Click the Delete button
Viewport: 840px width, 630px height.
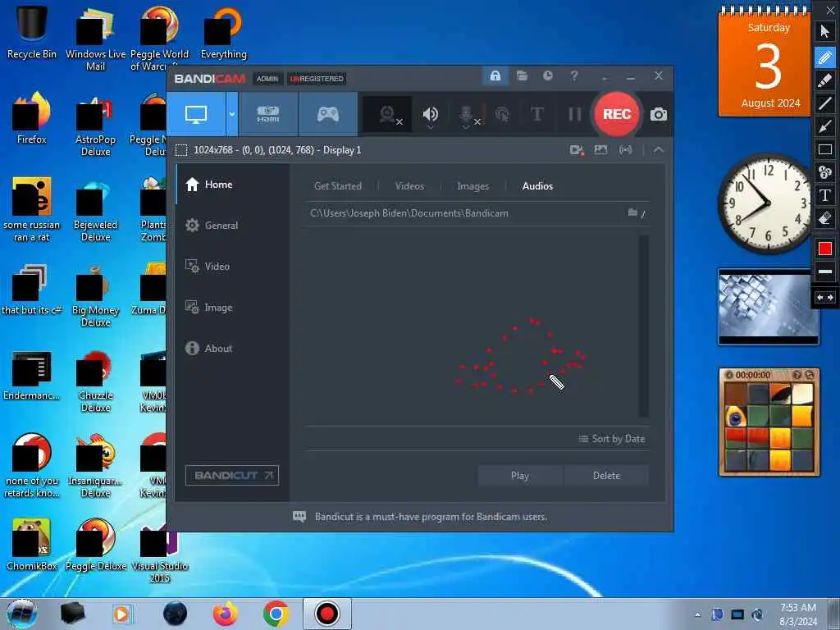pyautogui.click(x=606, y=475)
